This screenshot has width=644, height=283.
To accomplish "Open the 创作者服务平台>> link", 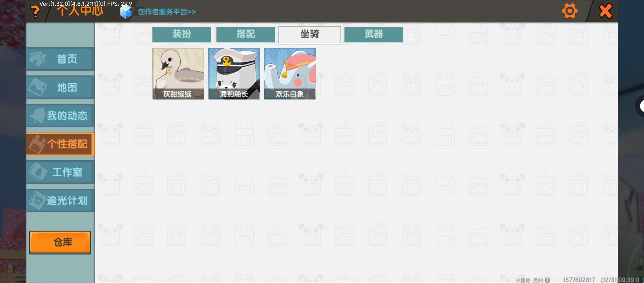I will [166, 12].
